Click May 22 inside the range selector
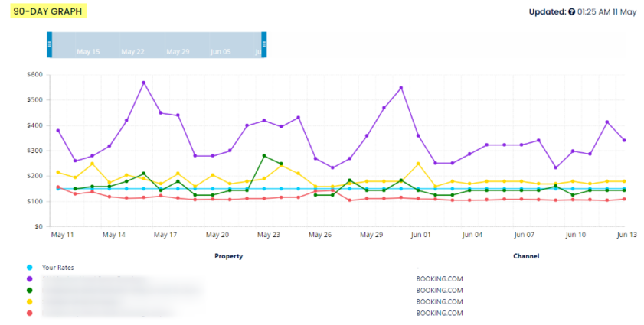This screenshot has height=325, width=644. 132,52
